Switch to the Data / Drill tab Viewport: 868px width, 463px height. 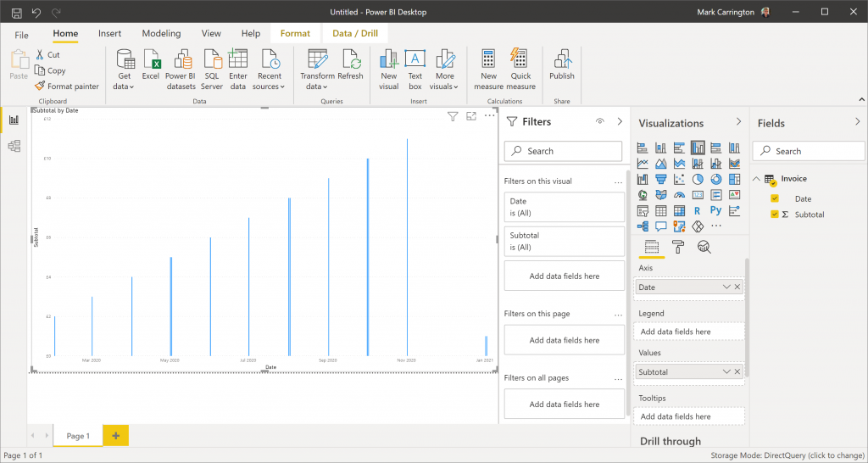pyautogui.click(x=355, y=33)
